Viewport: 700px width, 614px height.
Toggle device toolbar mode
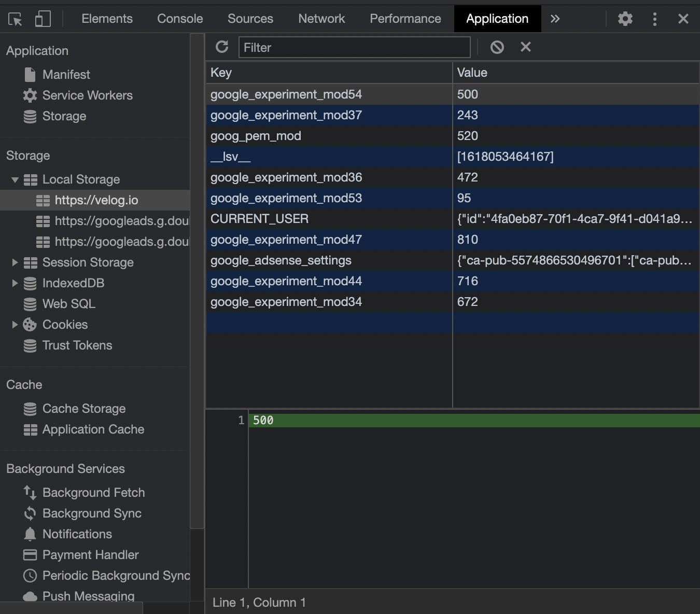coord(43,18)
